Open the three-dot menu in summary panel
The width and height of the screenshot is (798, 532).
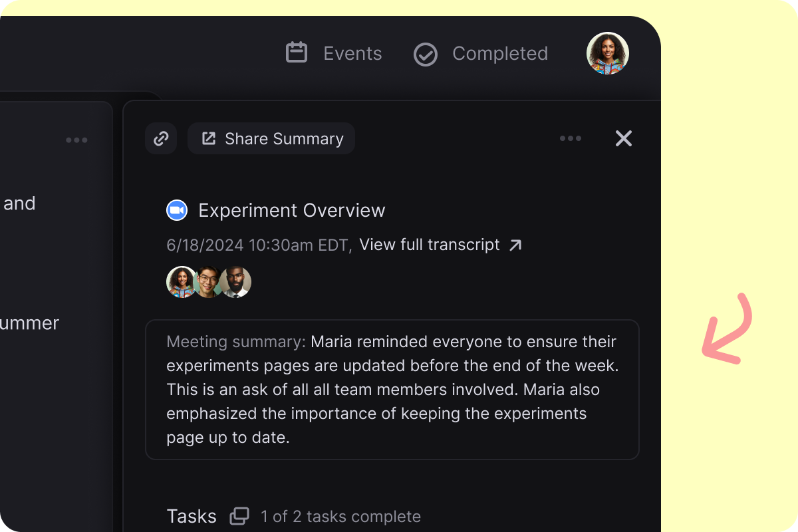point(571,138)
